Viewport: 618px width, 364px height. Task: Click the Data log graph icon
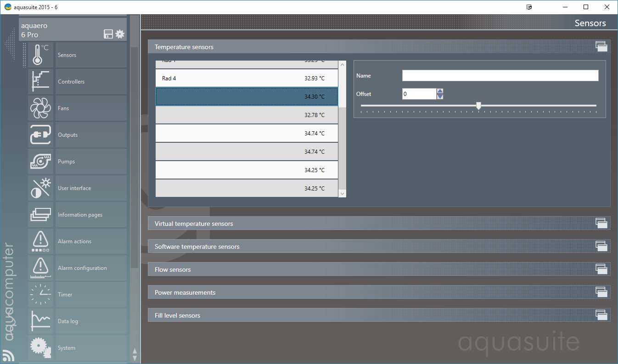[x=40, y=321]
